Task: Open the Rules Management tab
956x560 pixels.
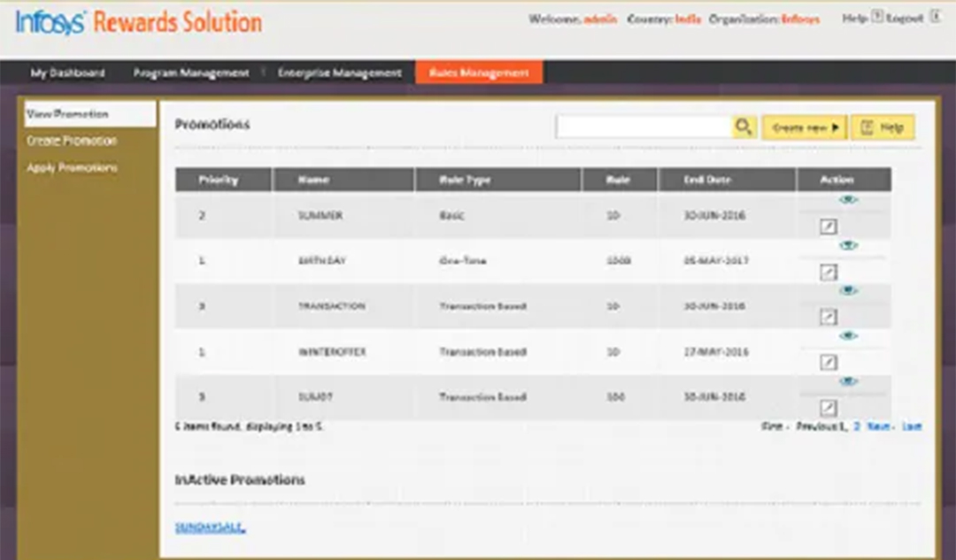Action: pyautogui.click(x=479, y=73)
